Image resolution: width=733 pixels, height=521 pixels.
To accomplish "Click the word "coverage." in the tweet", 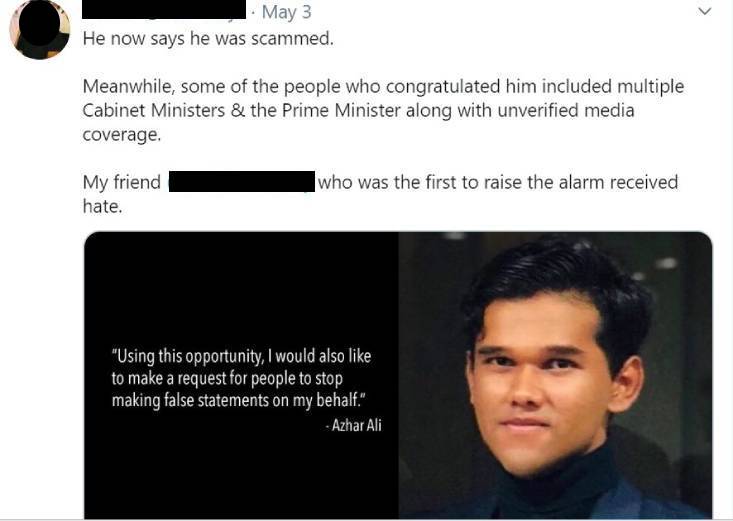I will (121, 135).
